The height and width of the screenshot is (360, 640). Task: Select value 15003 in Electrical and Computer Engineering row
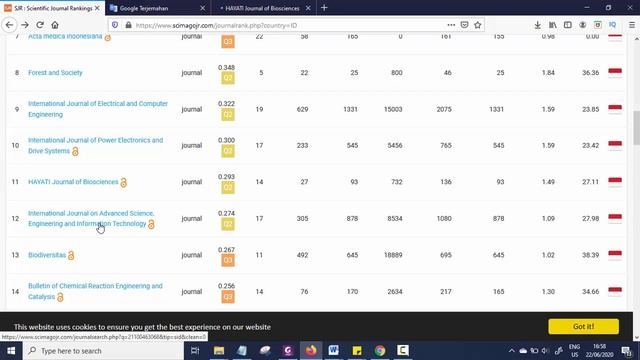(393, 109)
